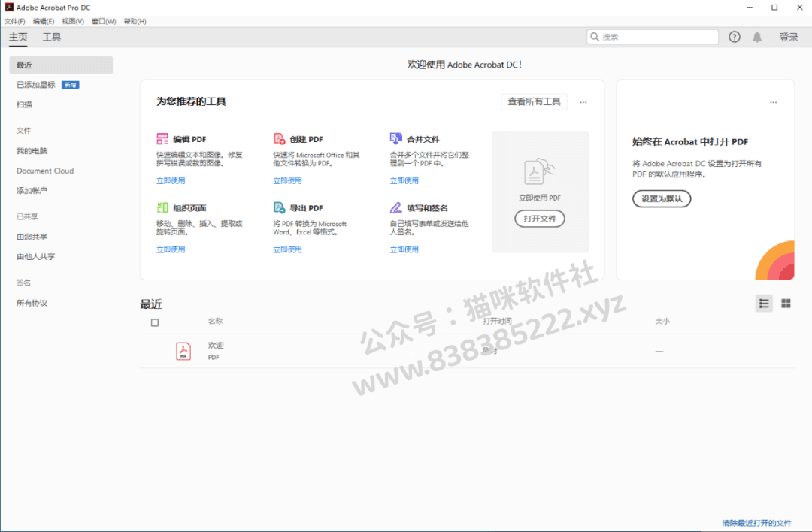Viewport: 812px width, 532px height.
Task: Click the Organize Pages (组织页面) tool icon
Action: point(162,207)
